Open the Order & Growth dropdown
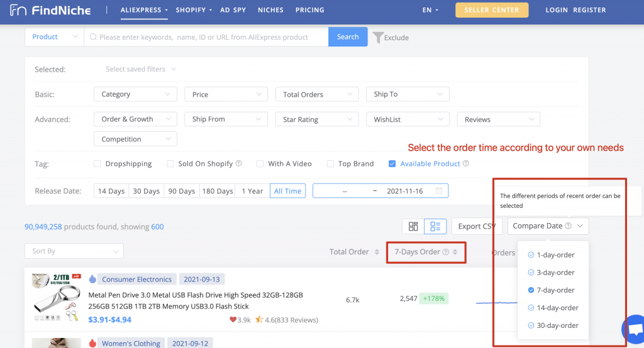Image resolution: width=644 pixels, height=348 pixels. [x=136, y=119]
